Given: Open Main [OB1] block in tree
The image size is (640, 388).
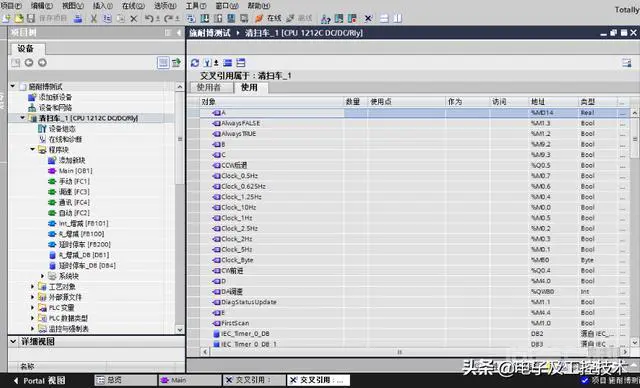Looking at the screenshot, I should coord(71,171).
